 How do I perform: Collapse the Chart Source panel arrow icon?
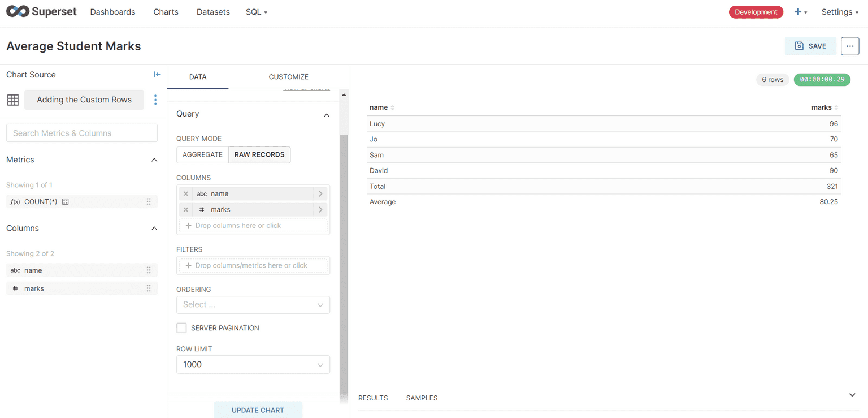click(x=157, y=75)
